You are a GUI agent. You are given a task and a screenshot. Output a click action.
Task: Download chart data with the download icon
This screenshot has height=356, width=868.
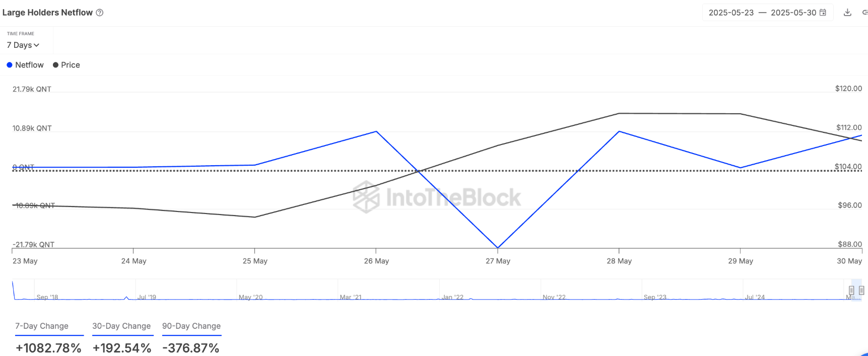(x=847, y=13)
